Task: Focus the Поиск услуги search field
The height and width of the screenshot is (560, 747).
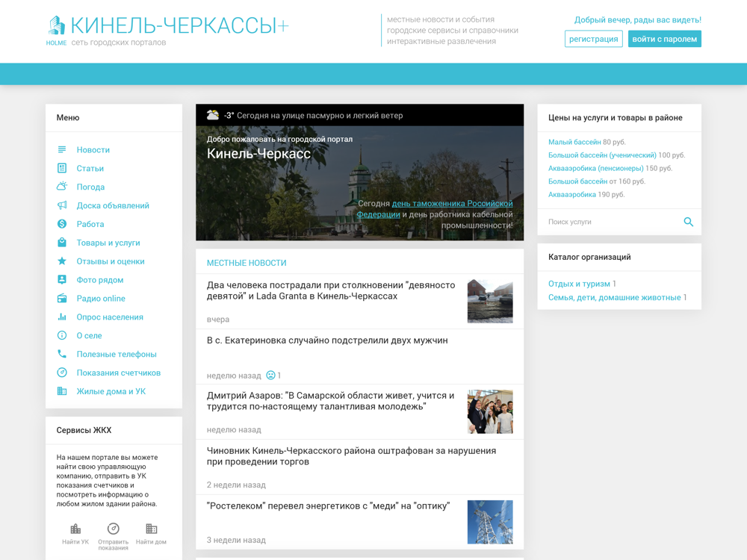Action: coord(613,222)
